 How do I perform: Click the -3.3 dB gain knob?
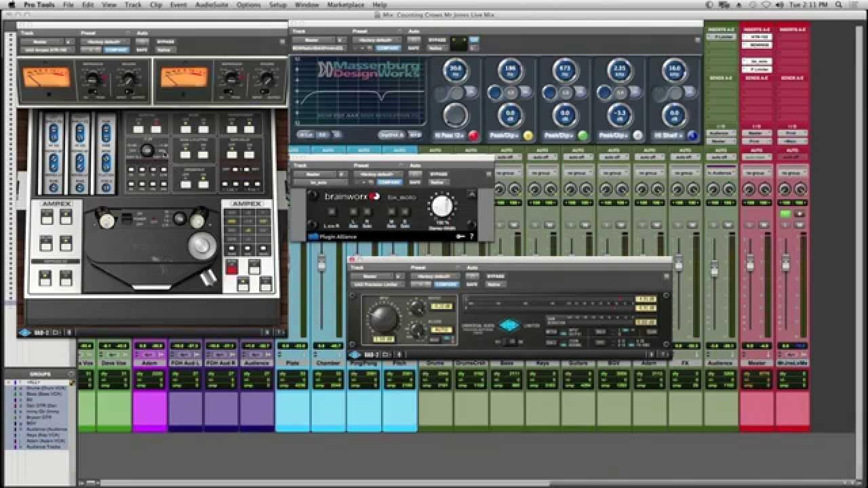click(x=620, y=115)
